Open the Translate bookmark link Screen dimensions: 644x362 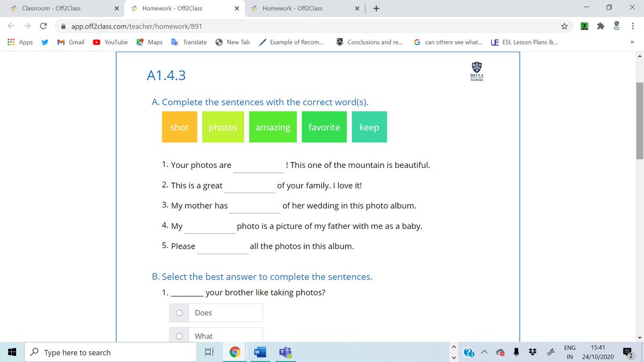(x=189, y=42)
